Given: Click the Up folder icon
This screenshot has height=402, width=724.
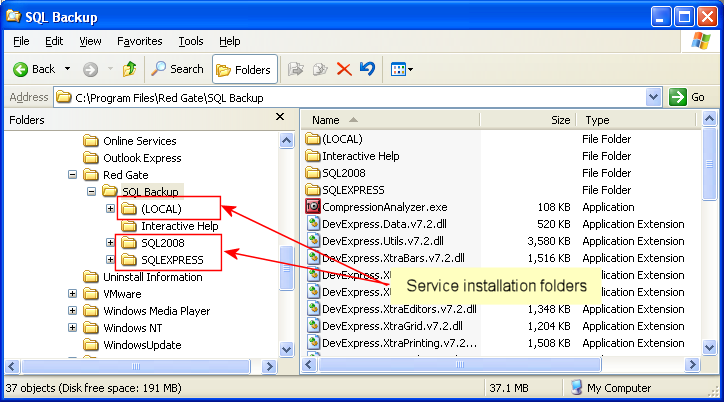Looking at the screenshot, I should (129, 69).
